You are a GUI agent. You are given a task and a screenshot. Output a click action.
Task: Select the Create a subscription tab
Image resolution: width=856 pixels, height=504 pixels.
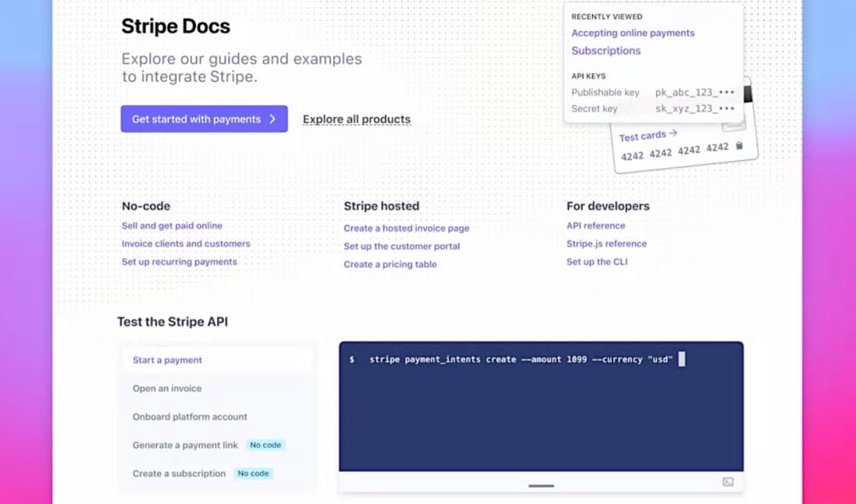click(217, 474)
